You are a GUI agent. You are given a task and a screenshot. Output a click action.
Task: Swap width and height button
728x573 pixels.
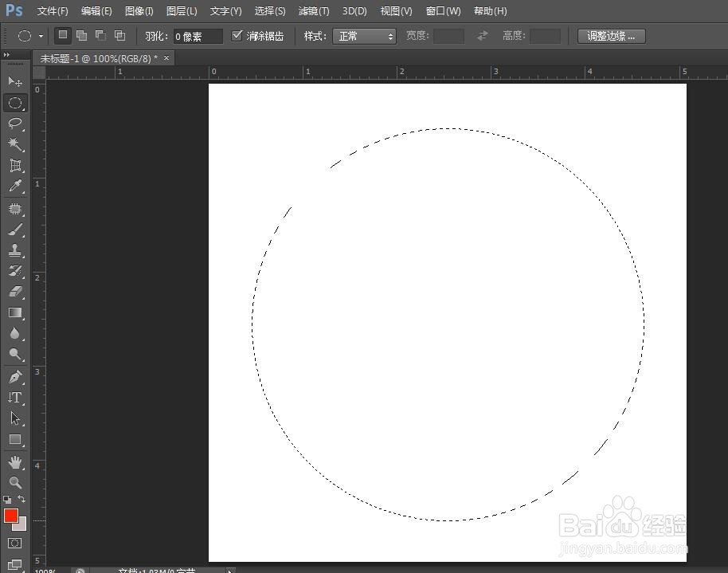[x=483, y=35]
